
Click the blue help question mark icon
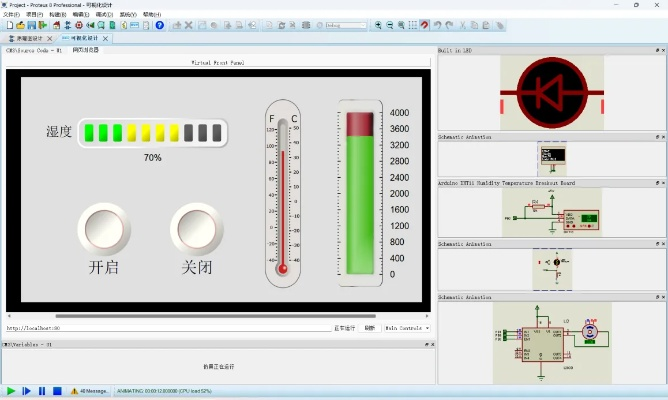(159, 25)
